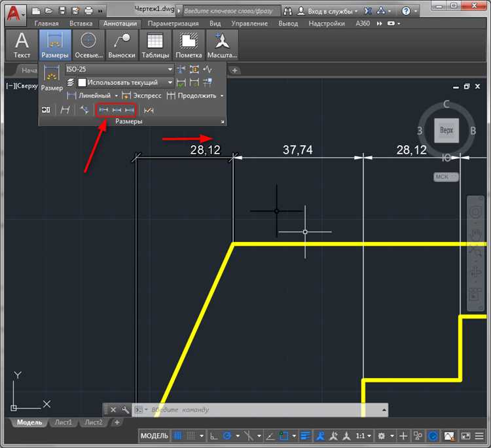The width and height of the screenshot is (491, 448).
Task: Expand the Линейный dimension type dropdown
Action: (117, 95)
